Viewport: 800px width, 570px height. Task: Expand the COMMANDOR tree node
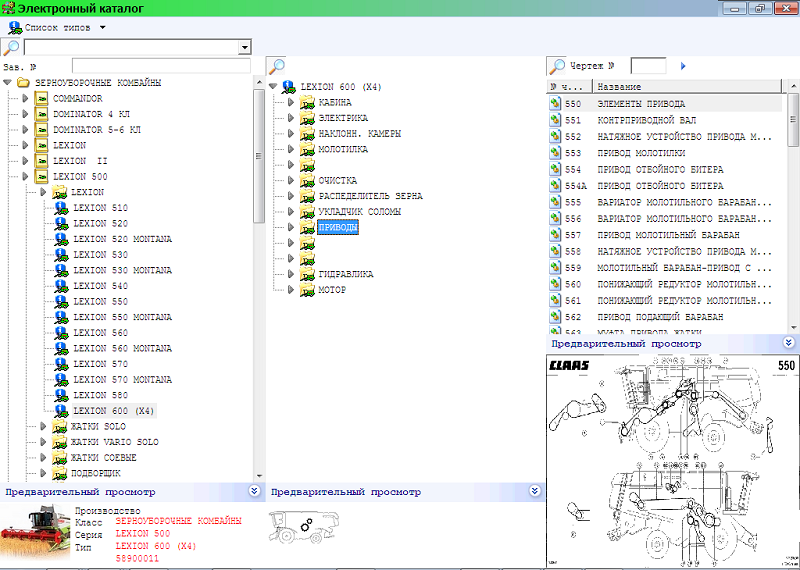(x=25, y=98)
